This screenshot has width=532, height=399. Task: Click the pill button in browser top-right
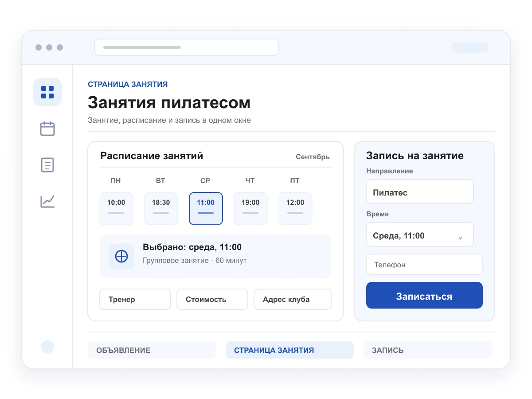pyautogui.click(x=470, y=47)
